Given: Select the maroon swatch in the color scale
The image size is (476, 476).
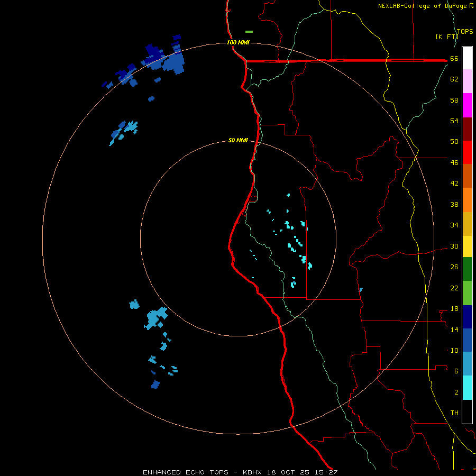Looking at the screenshot, I should [x=467, y=129].
